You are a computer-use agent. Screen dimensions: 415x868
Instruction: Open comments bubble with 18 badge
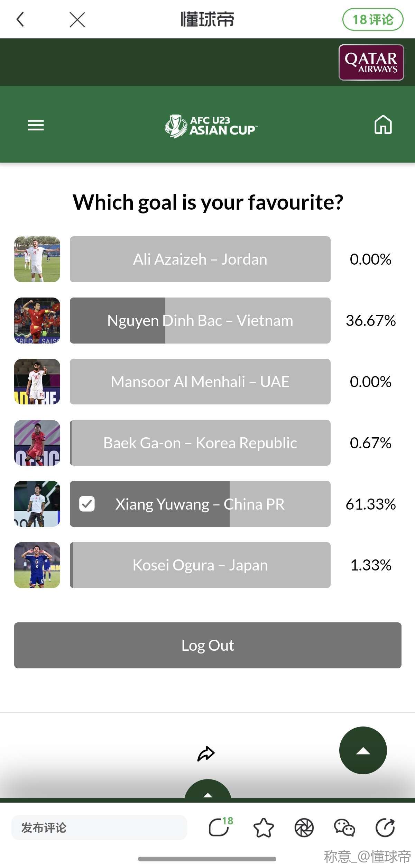pyautogui.click(x=219, y=827)
